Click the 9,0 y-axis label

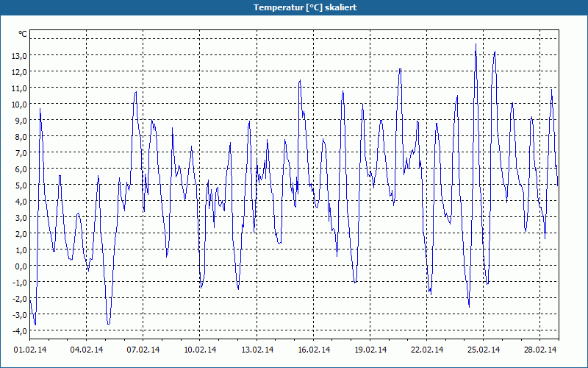[21, 120]
